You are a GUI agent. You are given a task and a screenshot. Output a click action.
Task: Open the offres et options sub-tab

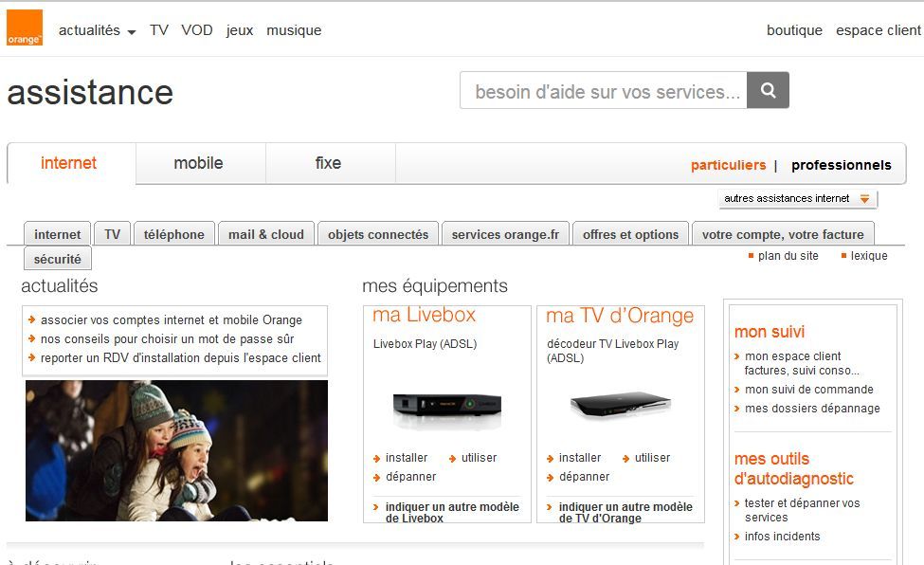[630, 234]
